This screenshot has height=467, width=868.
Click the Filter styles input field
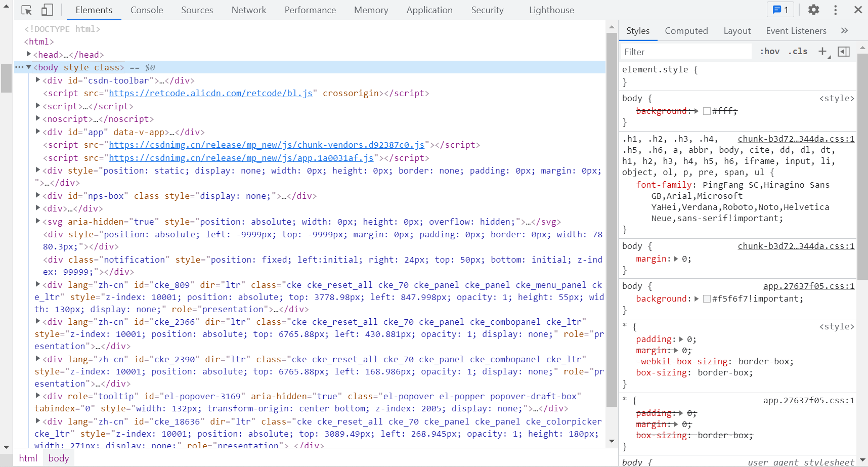point(686,52)
